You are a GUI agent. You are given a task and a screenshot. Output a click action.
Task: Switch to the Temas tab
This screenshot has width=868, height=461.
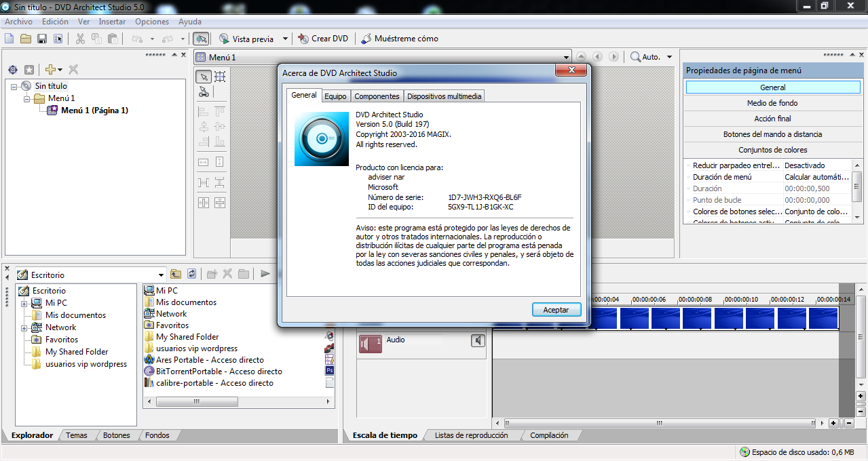[77, 435]
